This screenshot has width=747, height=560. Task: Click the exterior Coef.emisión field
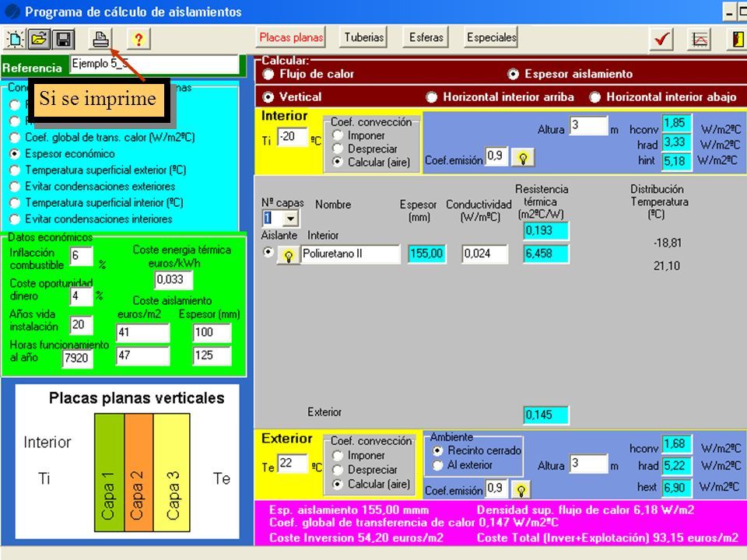[496, 488]
